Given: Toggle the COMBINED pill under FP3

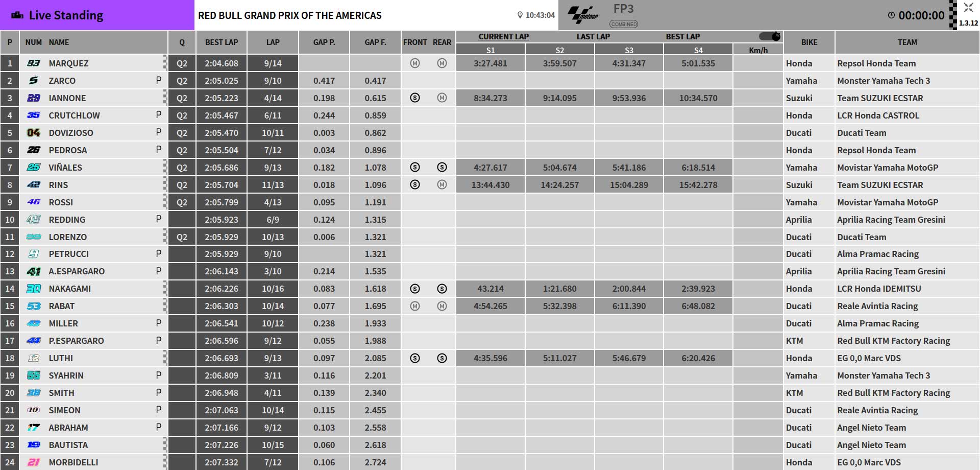Looking at the screenshot, I should pyautogui.click(x=624, y=24).
